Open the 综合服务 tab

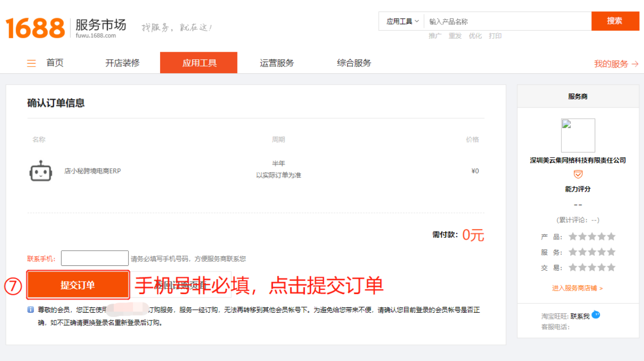(354, 63)
